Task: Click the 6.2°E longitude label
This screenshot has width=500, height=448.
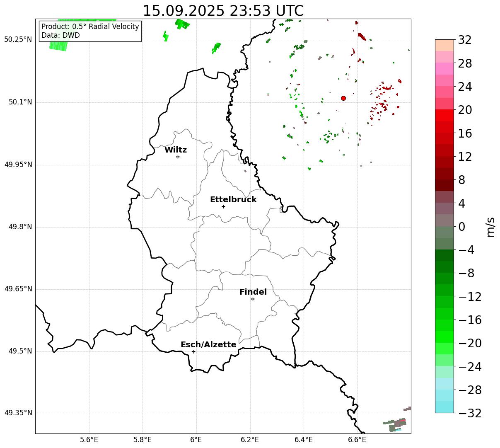Action: coord(250,440)
